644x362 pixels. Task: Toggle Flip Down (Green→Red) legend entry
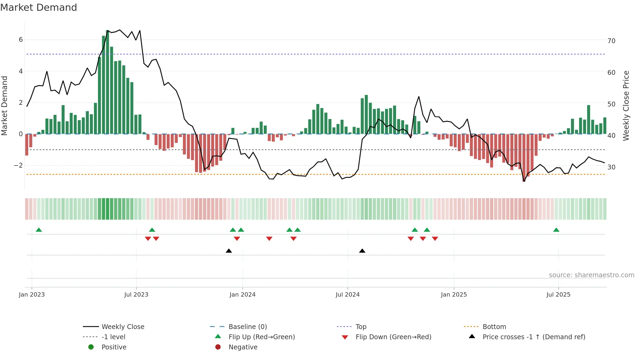pos(386,337)
